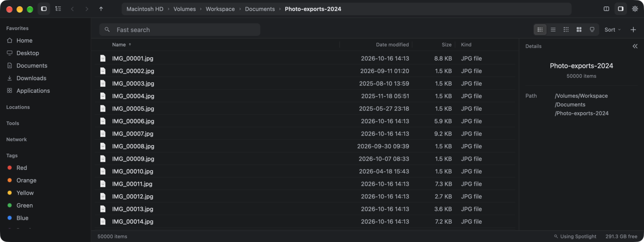Open Home in Favorites
The width and height of the screenshot is (644, 242).
(46, 40)
